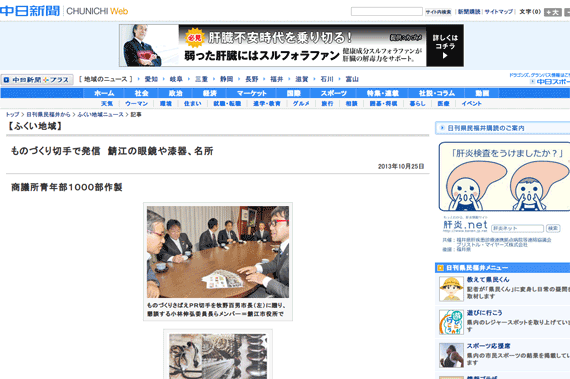The image size is (570, 379).
Task: Select 石川 regional news
Action: [327, 79]
